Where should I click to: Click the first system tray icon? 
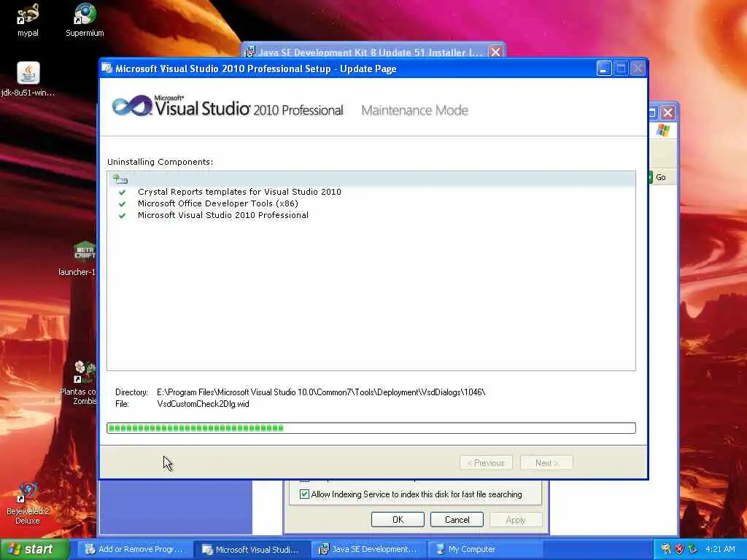click(666, 550)
